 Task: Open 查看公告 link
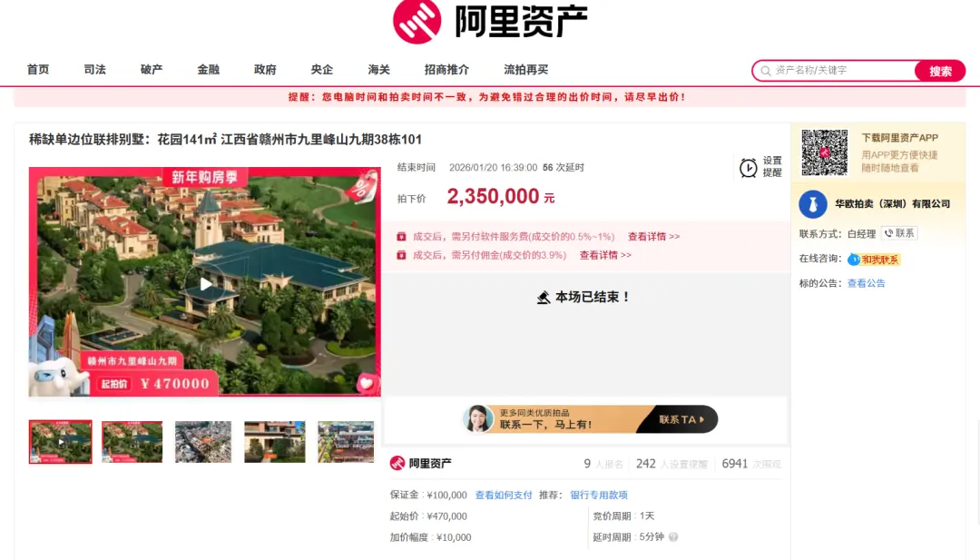pyautogui.click(x=867, y=283)
